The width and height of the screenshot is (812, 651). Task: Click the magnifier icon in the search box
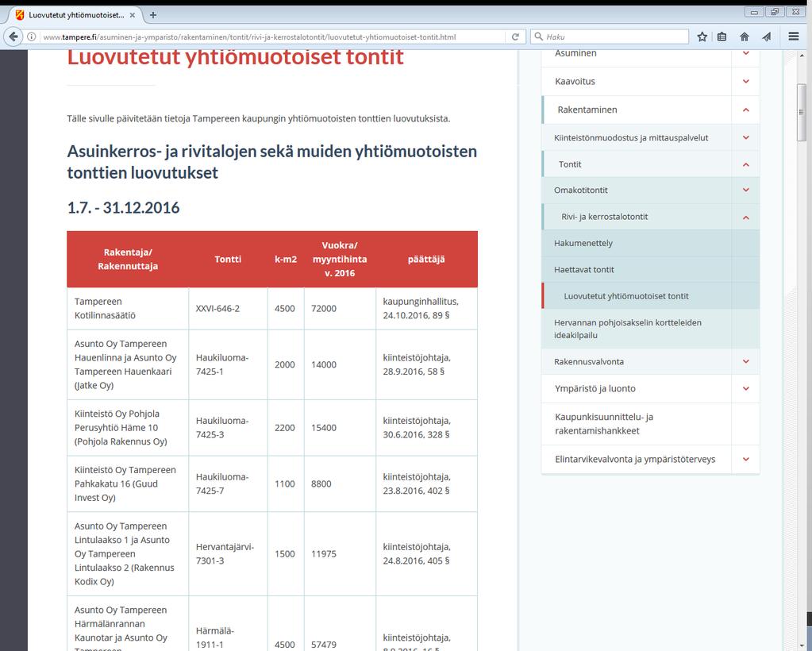[539, 37]
